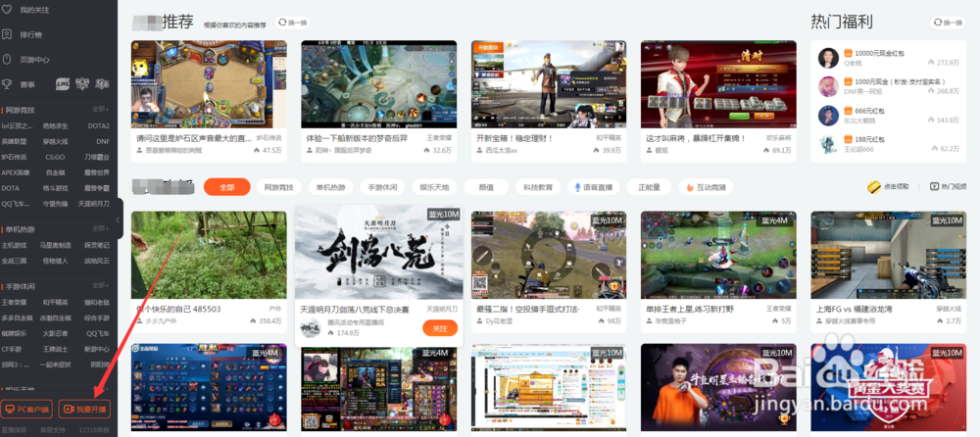Click the 热门视频 play icon
Screen dimensions: 980x437
point(934,186)
